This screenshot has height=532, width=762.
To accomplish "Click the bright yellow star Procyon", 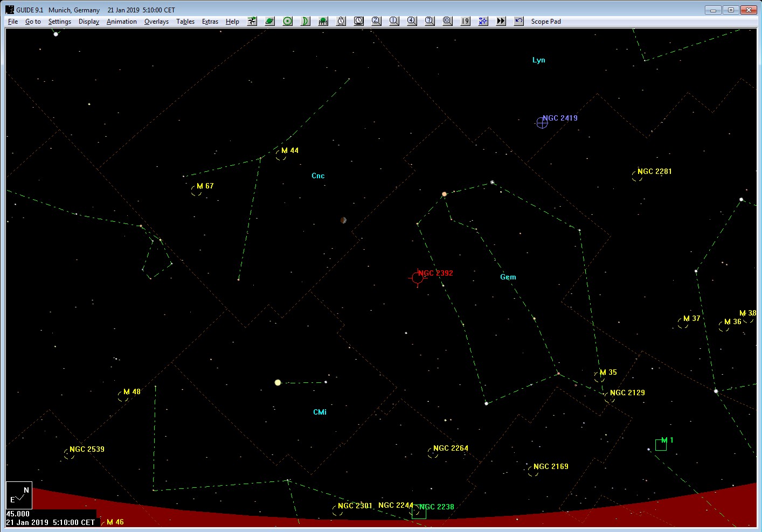I will 278,383.
